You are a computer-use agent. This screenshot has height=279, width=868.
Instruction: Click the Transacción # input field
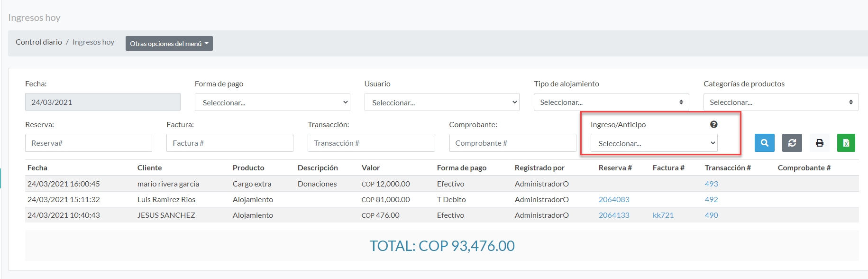(x=371, y=143)
